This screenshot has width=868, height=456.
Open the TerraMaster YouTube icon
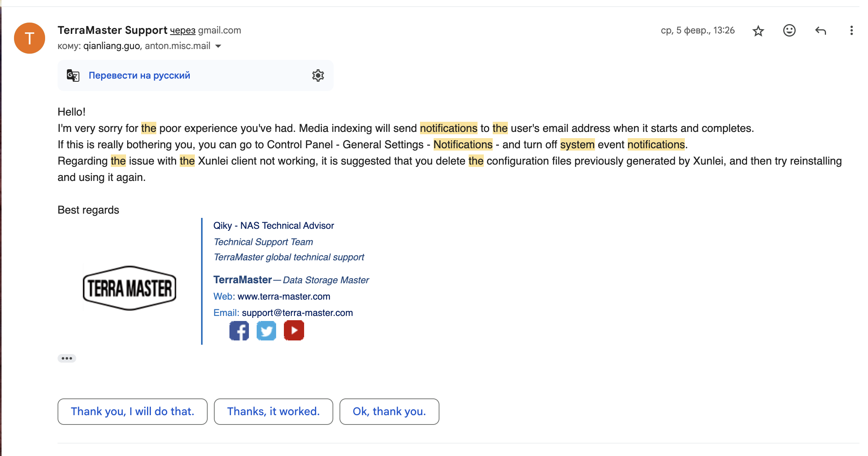[x=294, y=331]
